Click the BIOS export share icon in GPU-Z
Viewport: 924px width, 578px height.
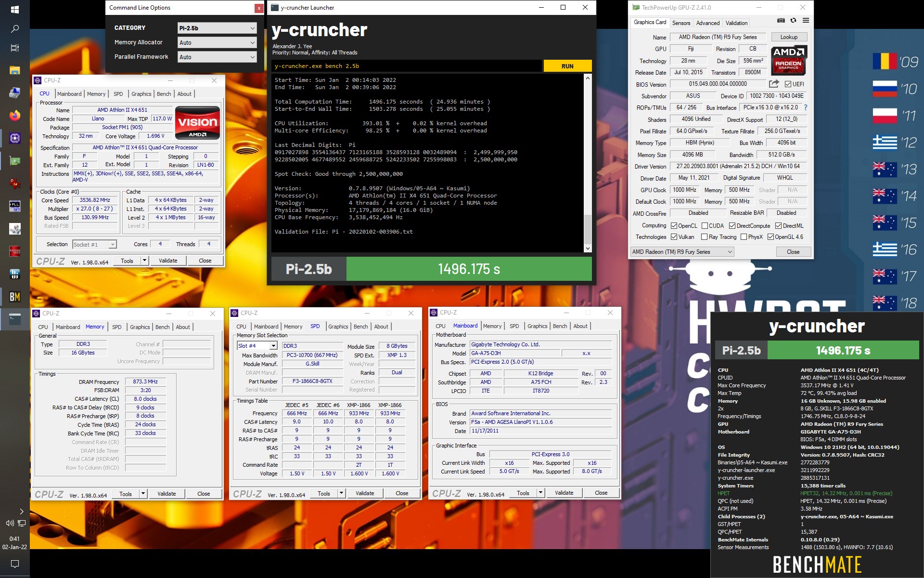[x=774, y=84]
